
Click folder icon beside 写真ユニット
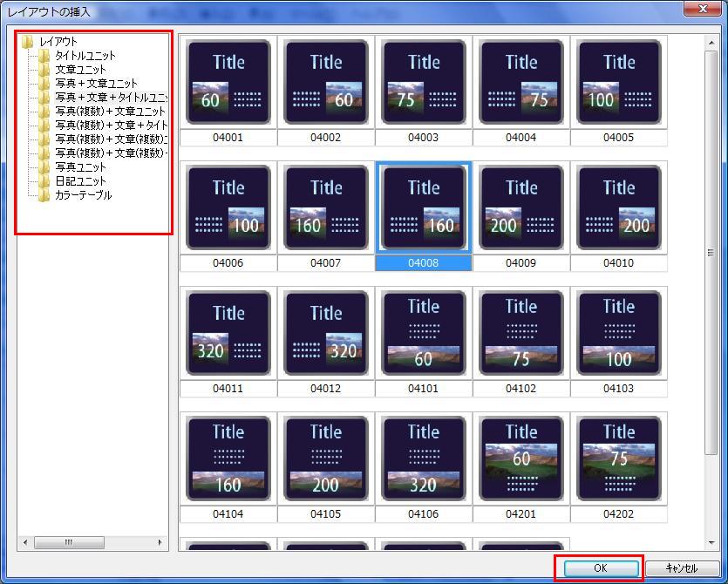coord(44,167)
